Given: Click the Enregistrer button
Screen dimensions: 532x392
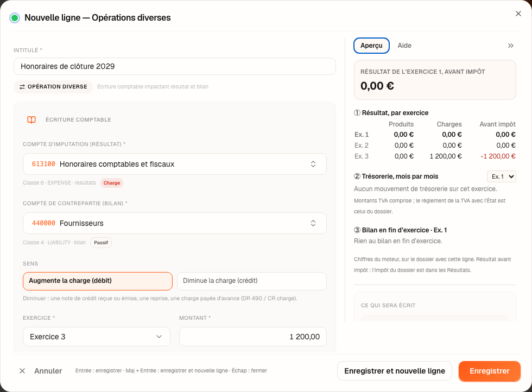Looking at the screenshot, I should pyautogui.click(x=489, y=371).
